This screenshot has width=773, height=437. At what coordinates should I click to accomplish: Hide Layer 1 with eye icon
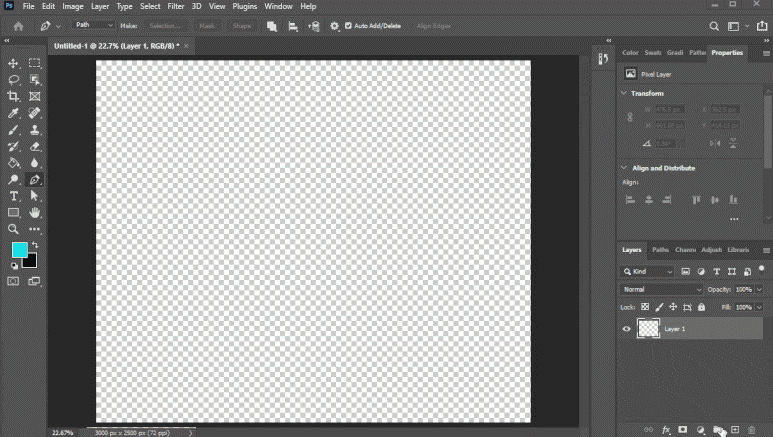pyautogui.click(x=627, y=329)
